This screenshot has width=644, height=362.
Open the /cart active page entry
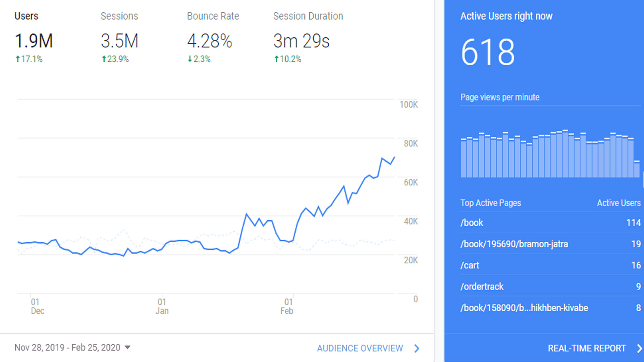pyautogui.click(x=470, y=265)
